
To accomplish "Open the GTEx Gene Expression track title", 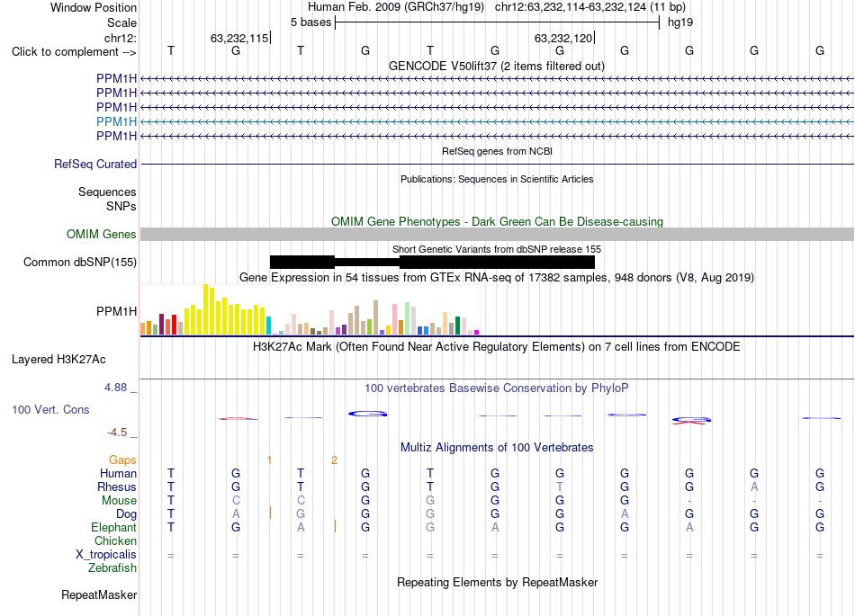I will pos(497,277).
